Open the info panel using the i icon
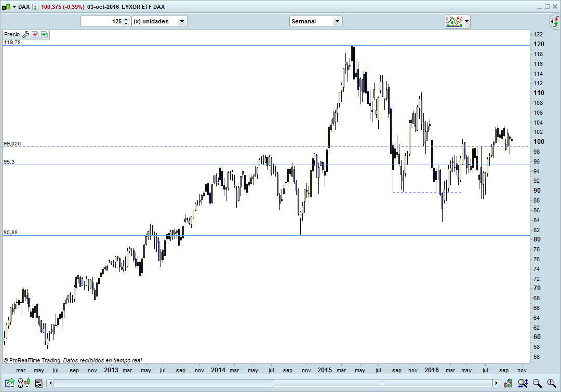 pos(35,7)
